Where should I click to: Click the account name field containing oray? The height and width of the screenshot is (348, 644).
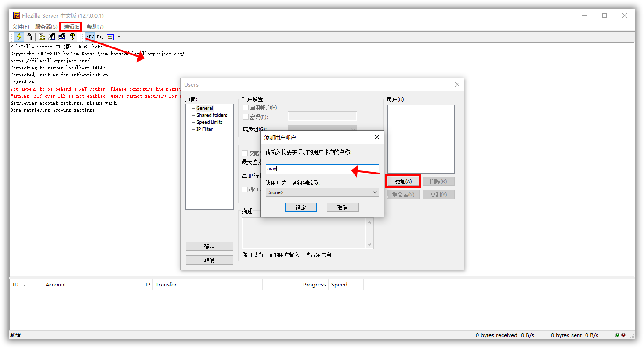(x=322, y=169)
